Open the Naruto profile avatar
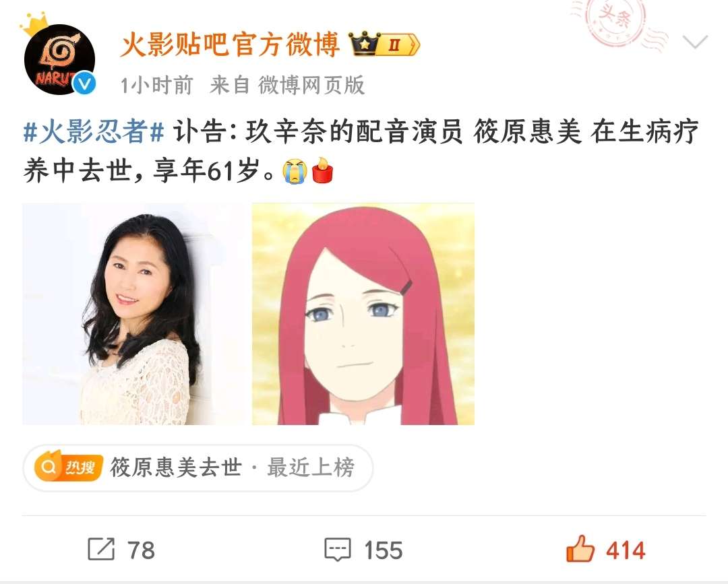This screenshot has width=728, height=584. (59, 59)
